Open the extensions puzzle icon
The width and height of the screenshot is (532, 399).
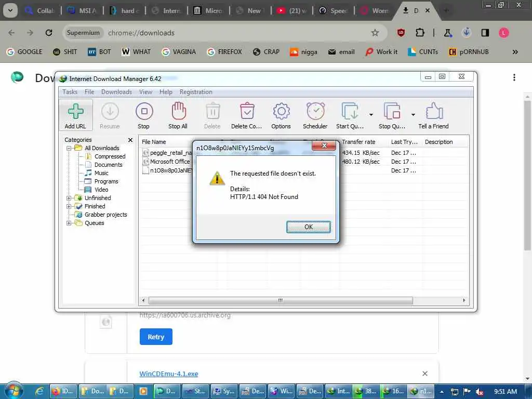pos(420,33)
